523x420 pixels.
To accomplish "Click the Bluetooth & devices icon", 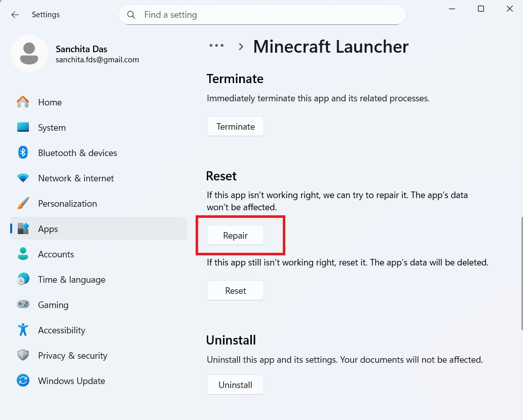I will click(x=23, y=152).
